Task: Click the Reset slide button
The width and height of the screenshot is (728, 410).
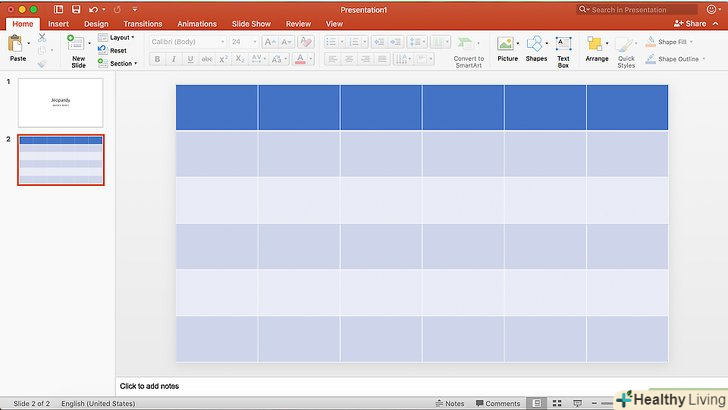Action: (x=112, y=50)
